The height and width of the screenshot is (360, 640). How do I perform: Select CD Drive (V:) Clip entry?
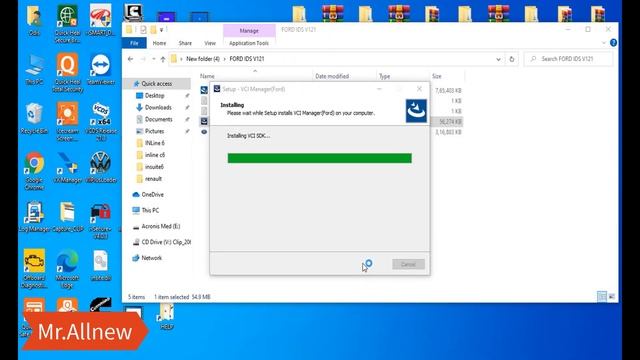(x=166, y=242)
